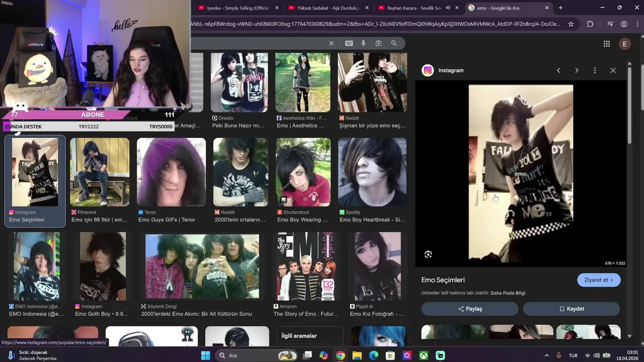Image resolution: width=644 pixels, height=362 pixels.
Task: Start a voice search with the microphone
Action: pos(363,43)
